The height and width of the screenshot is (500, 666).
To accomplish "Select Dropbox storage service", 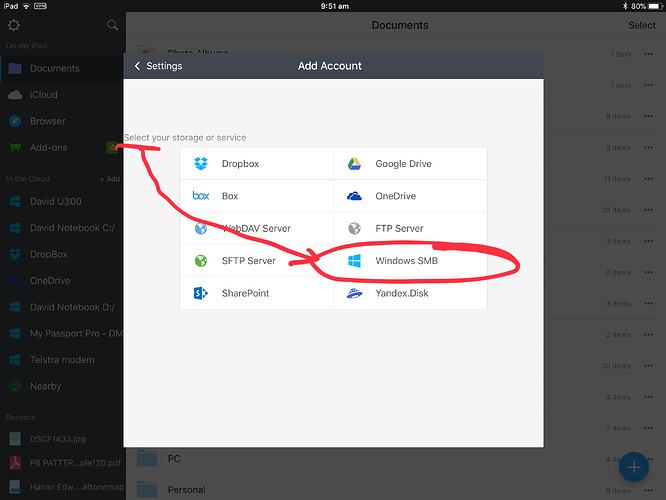I will pyautogui.click(x=256, y=164).
